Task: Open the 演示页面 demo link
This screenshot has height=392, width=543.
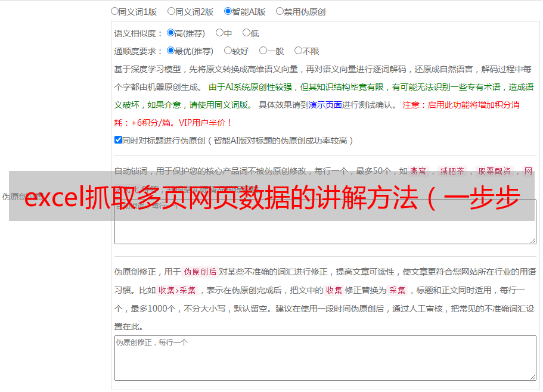Action: click(x=325, y=105)
